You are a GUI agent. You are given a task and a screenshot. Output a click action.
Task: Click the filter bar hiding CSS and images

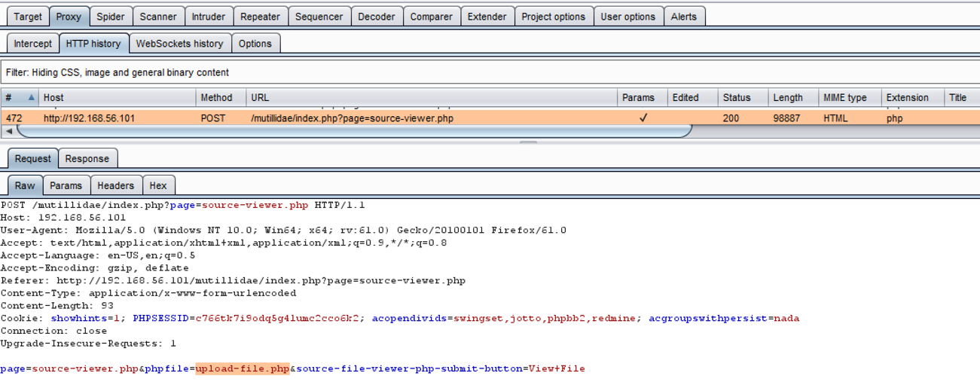coord(490,72)
